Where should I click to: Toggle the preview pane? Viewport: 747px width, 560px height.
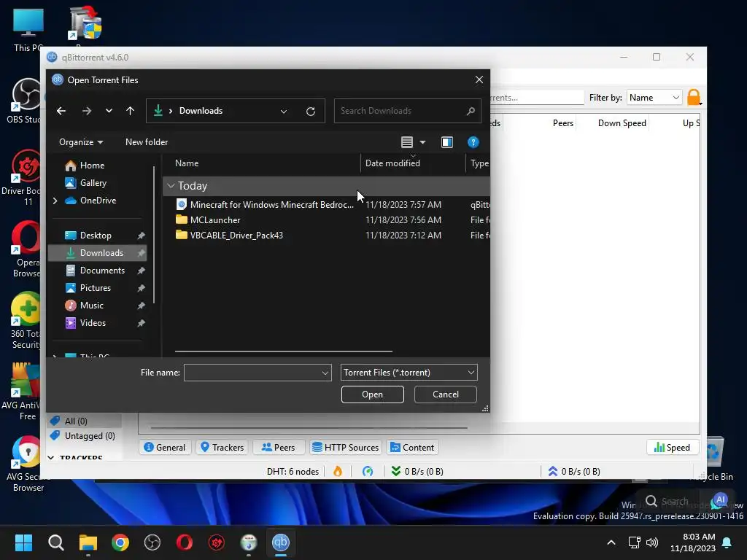[447, 142]
